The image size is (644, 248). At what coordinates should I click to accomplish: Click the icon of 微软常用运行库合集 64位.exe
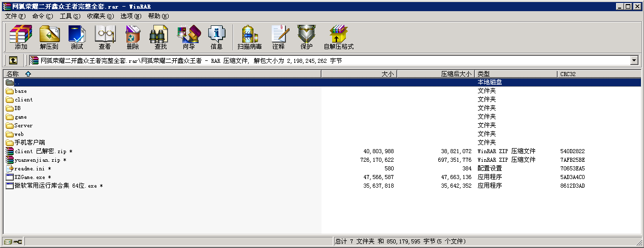[10, 186]
